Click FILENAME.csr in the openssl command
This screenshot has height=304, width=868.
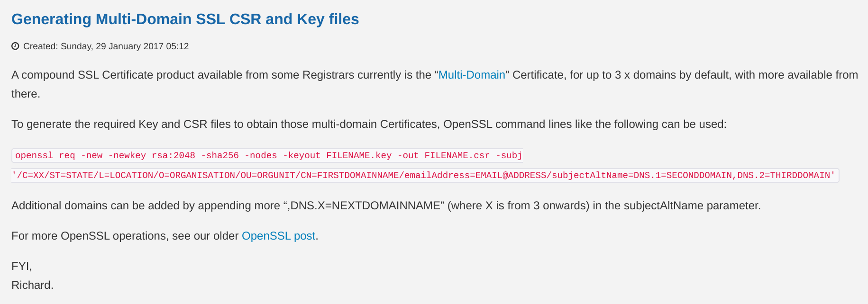click(457, 155)
